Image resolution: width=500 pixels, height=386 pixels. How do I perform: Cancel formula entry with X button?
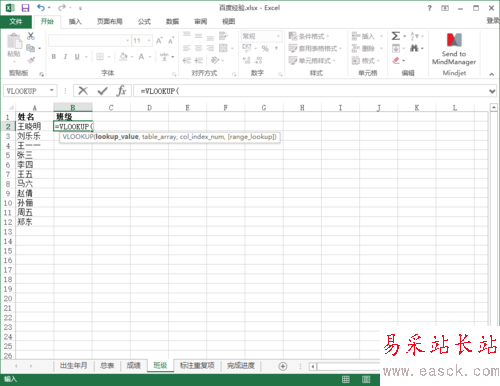click(83, 91)
